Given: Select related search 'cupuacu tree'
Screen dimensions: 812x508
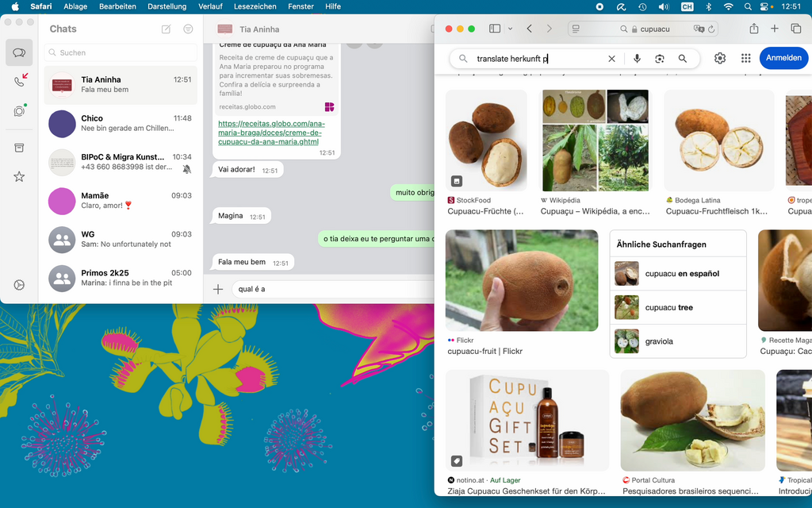Looking at the screenshot, I should click(x=678, y=307).
